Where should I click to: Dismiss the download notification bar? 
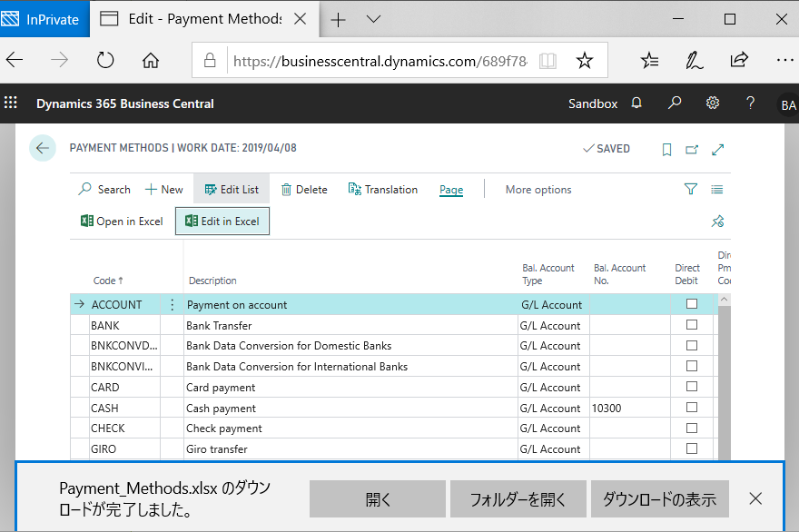(755, 498)
